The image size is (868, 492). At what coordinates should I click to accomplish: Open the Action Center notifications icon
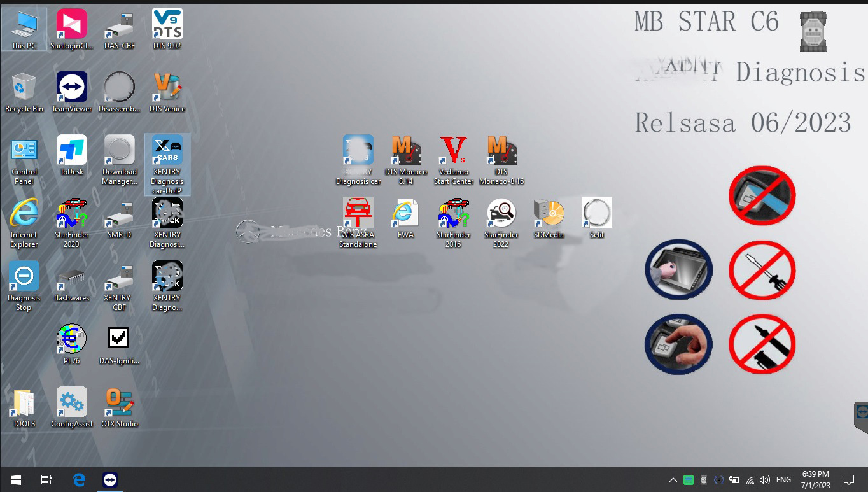pos(848,480)
